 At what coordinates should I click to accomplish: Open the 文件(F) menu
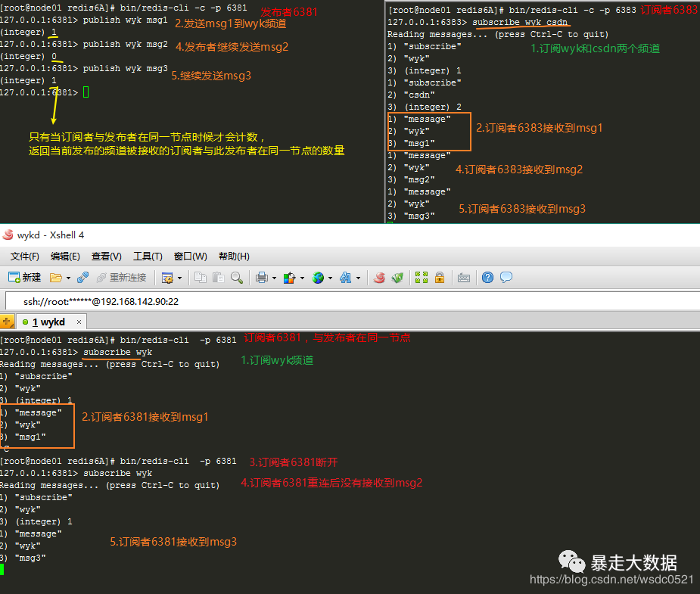[x=25, y=257]
